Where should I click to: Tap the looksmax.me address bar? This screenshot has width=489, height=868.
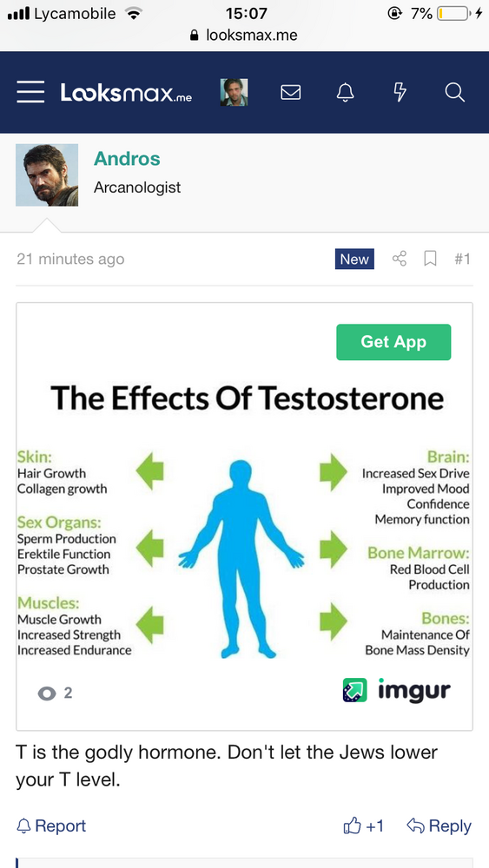[x=244, y=36]
